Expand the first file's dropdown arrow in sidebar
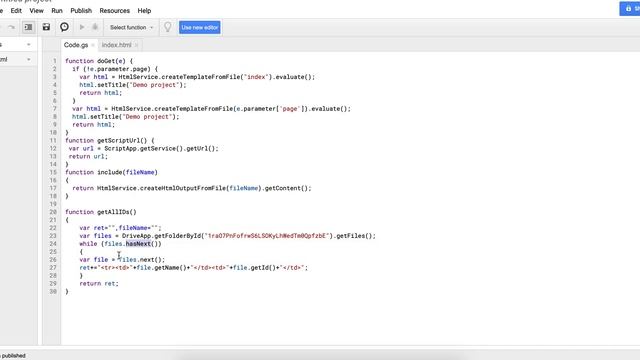Screen dimensions: 640x360 tap(29, 44)
